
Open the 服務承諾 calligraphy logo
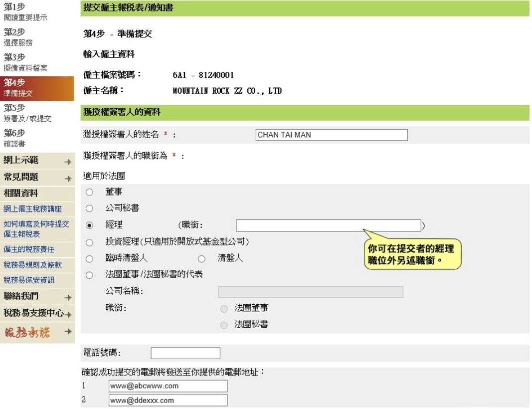click(27, 332)
